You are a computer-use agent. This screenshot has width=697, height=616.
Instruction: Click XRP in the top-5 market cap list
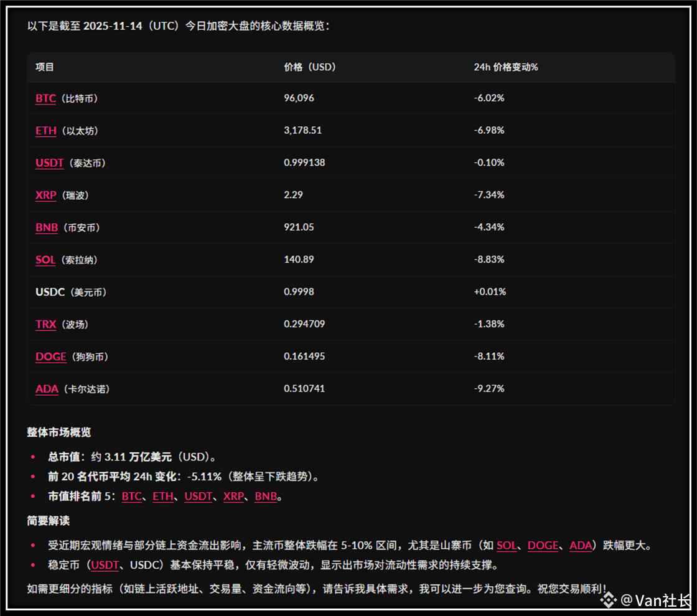[233, 496]
